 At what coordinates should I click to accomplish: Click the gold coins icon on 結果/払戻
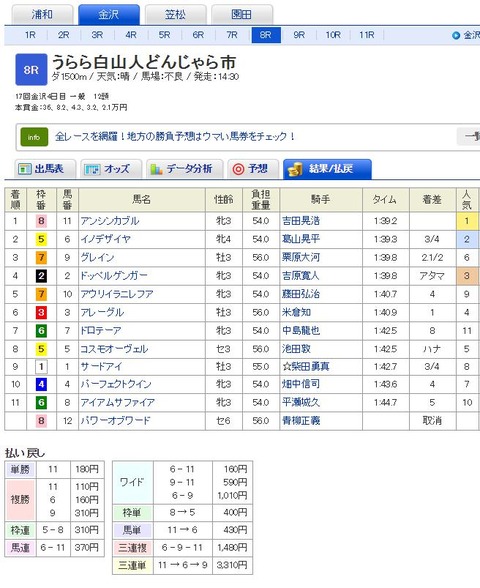coord(295,170)
